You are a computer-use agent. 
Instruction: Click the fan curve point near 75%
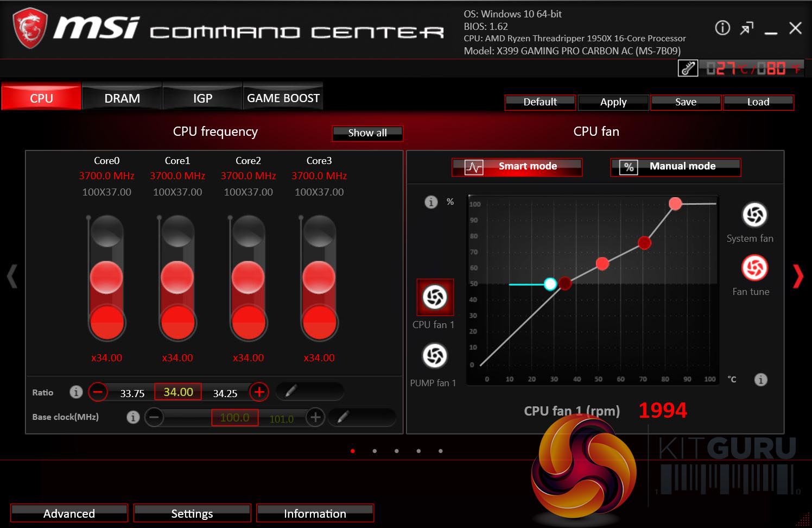coord(644,243)
